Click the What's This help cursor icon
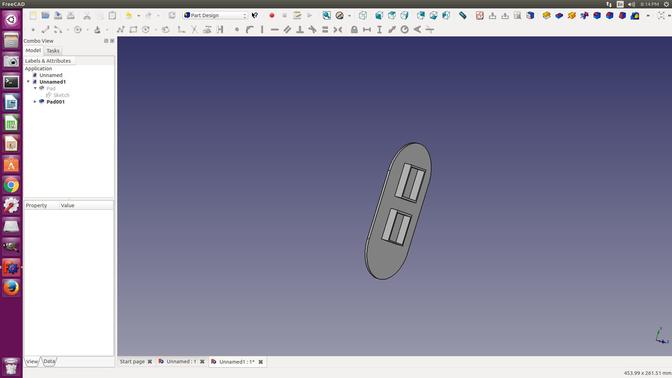Image resolution: width=672 pixels, height=378 pixels. pyautogui.click(x=255, y=15)
